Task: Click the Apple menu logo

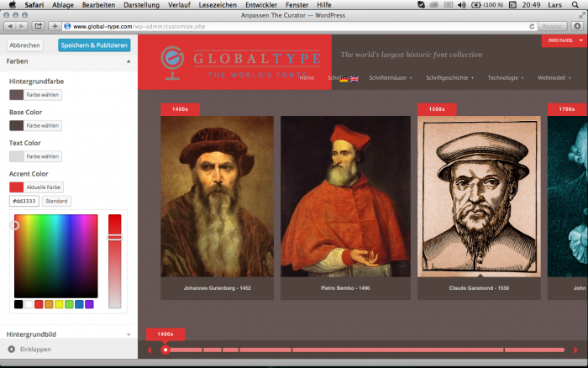Action: pyautogui.click(x=13, y=4)
